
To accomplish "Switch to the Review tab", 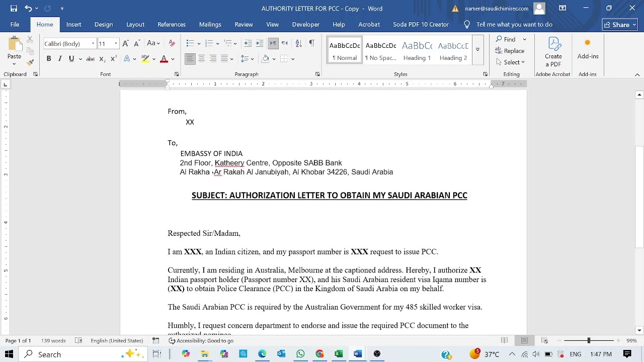I will (244, 24).
